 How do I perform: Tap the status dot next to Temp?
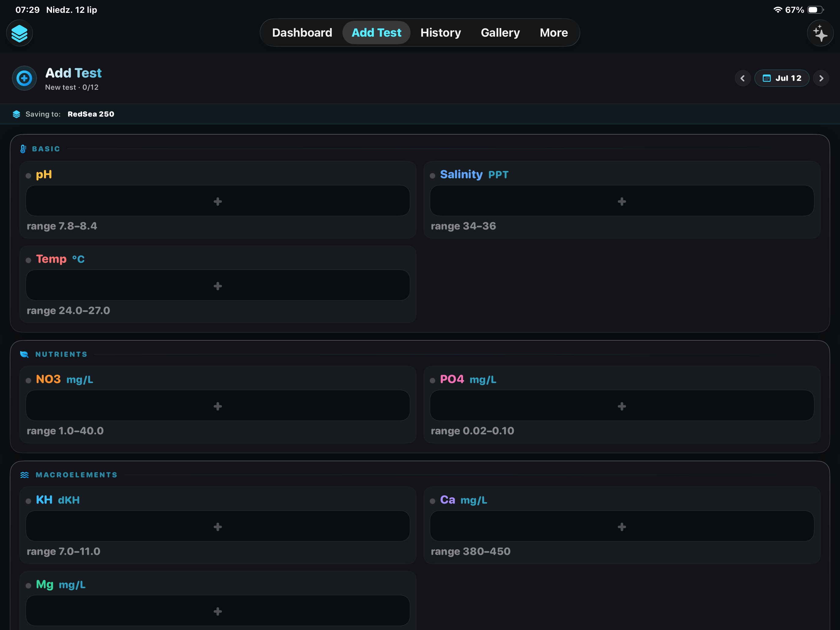tap(28, 260)
